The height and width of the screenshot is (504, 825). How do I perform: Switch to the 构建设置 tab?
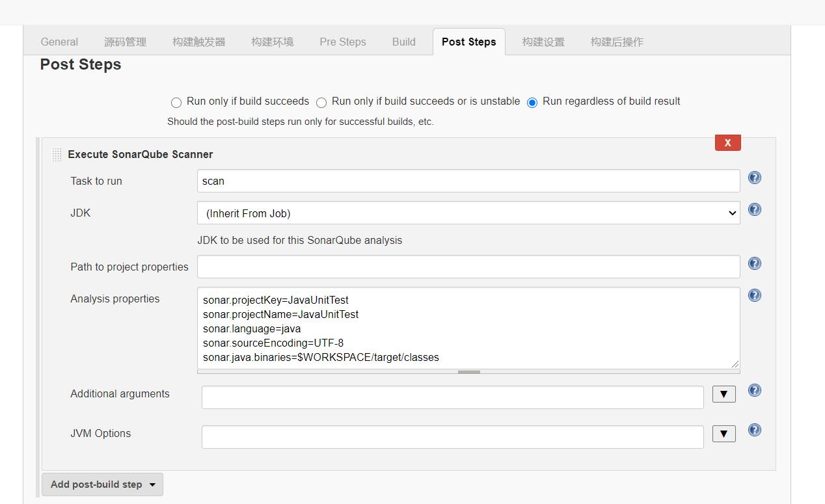543,42
